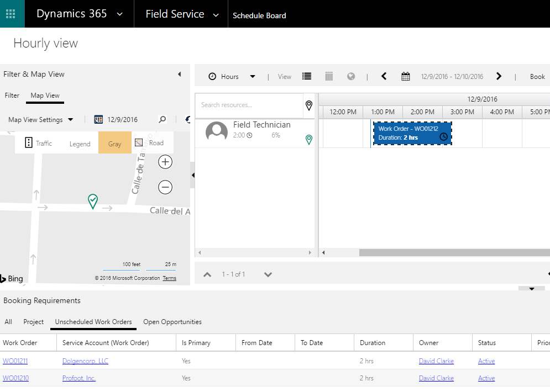Select Work Order WO01212 booking block

click(x=412, y=133)
